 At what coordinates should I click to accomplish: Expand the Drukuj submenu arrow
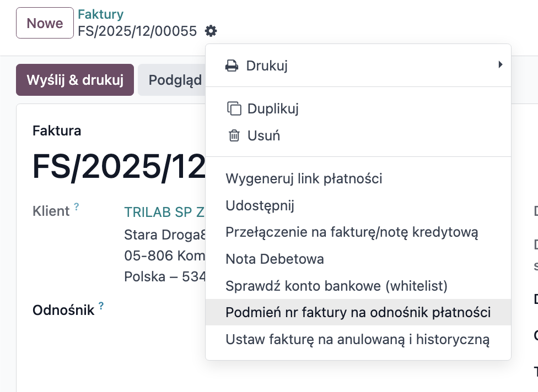click(x=500, y=65)
